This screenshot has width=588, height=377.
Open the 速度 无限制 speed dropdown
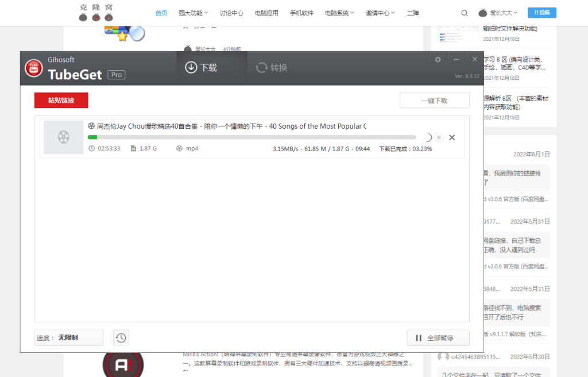69,337
